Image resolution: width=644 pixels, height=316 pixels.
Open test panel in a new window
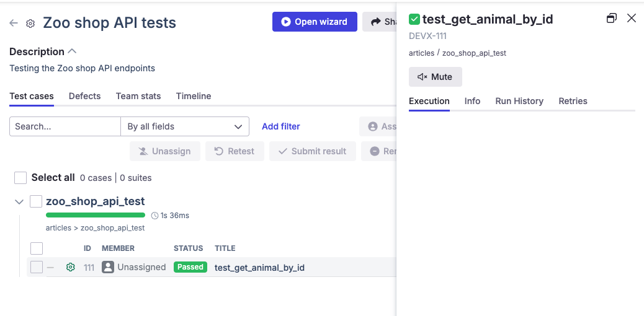[611, 19]
